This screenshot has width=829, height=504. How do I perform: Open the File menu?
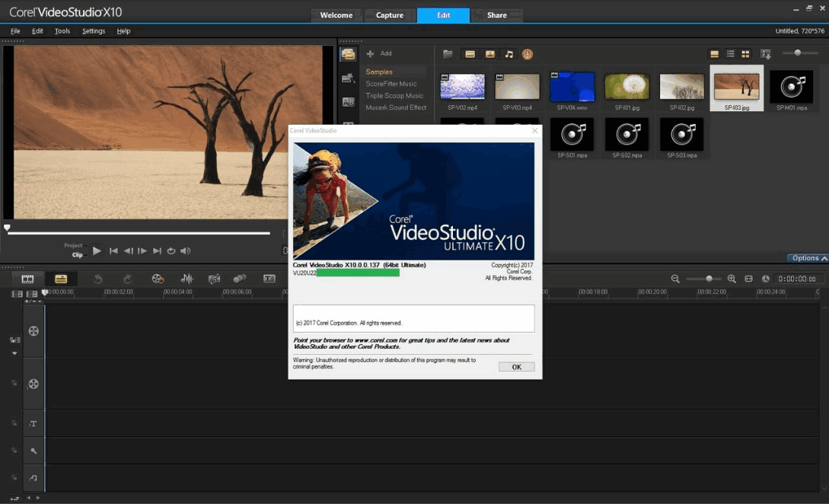tap(15, 31)
